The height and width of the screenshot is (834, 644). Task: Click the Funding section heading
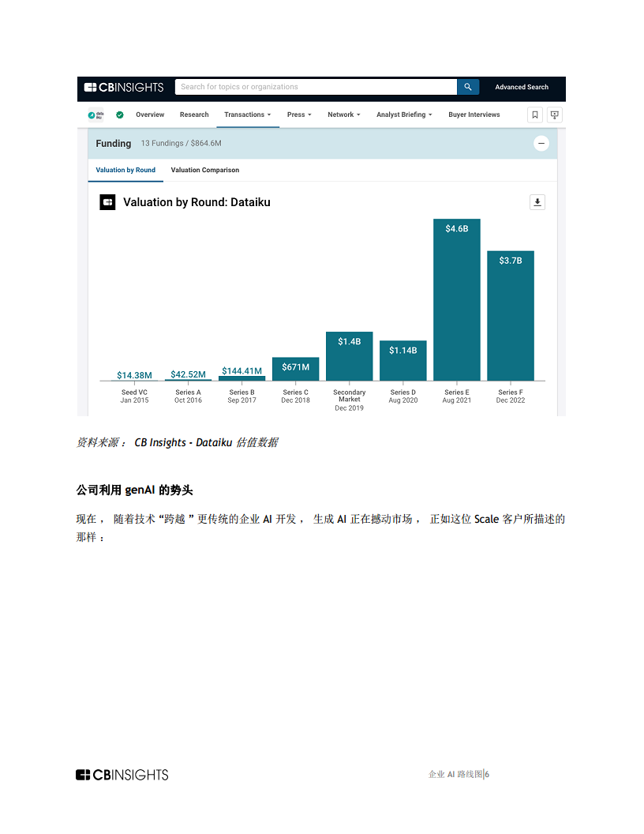113,144
